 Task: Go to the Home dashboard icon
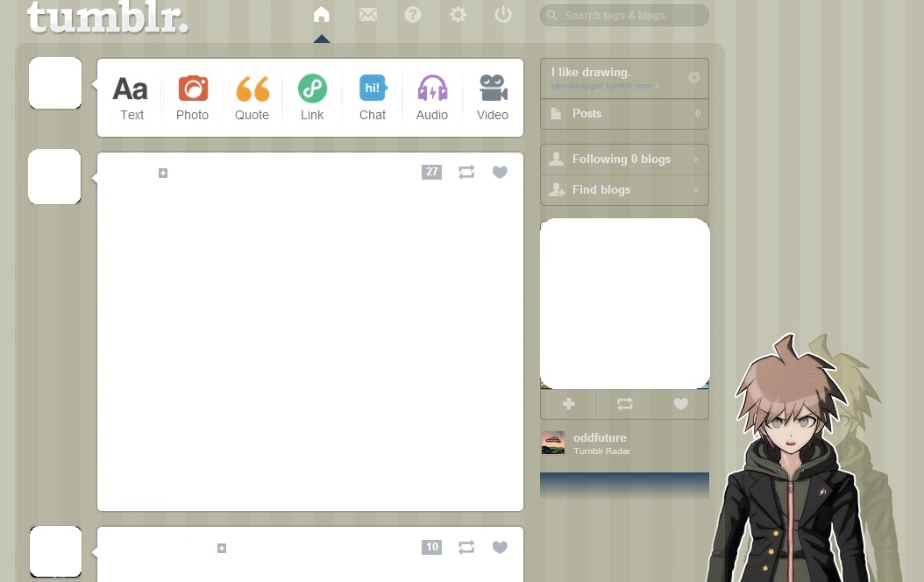pyautogui.click(x=321, y=14)
